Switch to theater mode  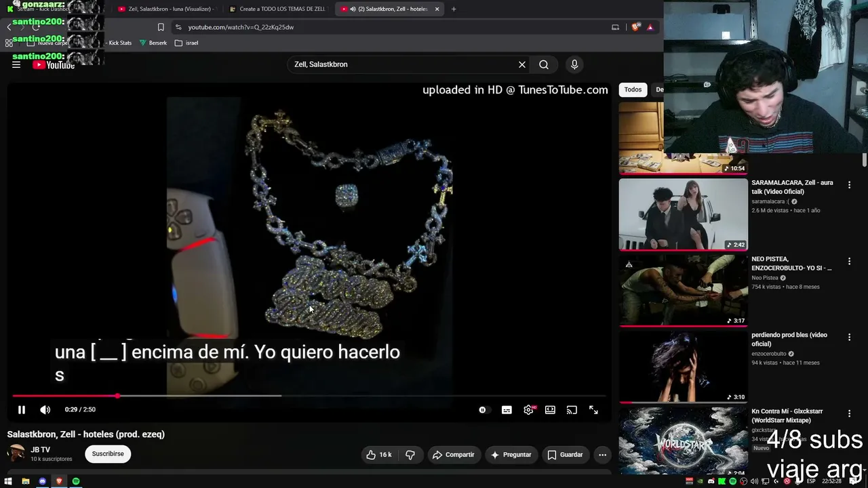click(550, 410)
